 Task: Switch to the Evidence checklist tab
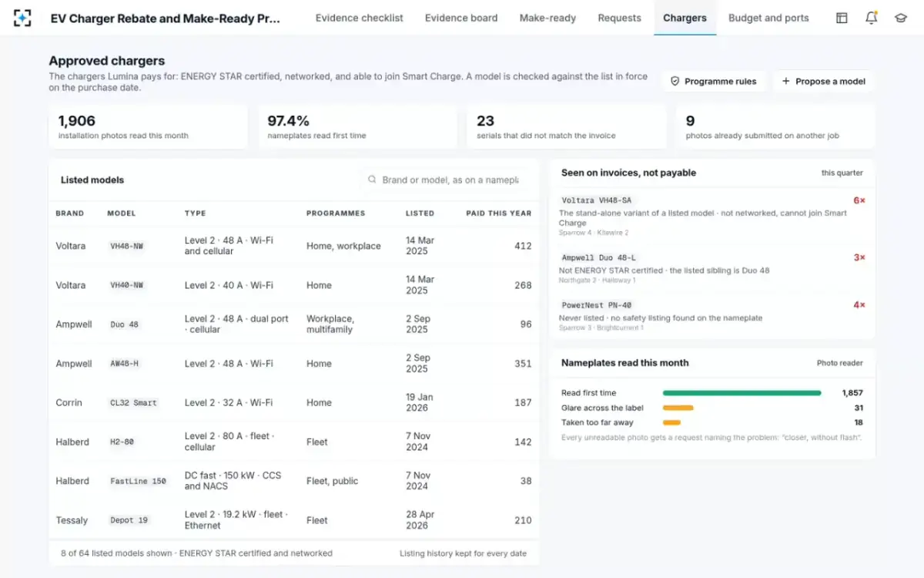360,18
